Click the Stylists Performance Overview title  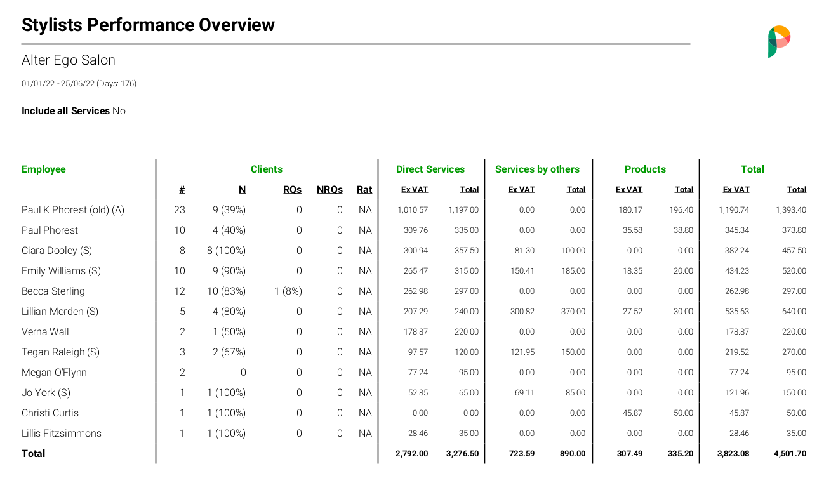click(x=148, y=25)
